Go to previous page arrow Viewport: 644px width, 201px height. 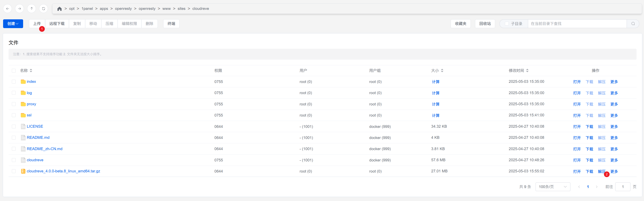pos(579,187)
